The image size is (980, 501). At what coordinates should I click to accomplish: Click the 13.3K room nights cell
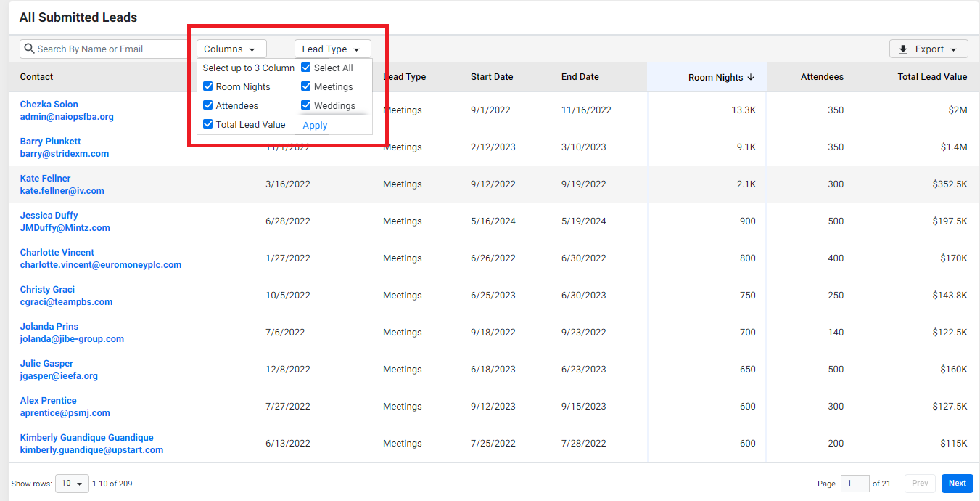744,110
